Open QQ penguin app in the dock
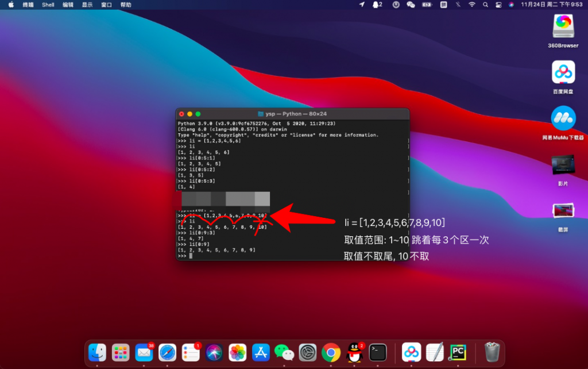Viewport: 588px width, 369px height. (354, 352)
